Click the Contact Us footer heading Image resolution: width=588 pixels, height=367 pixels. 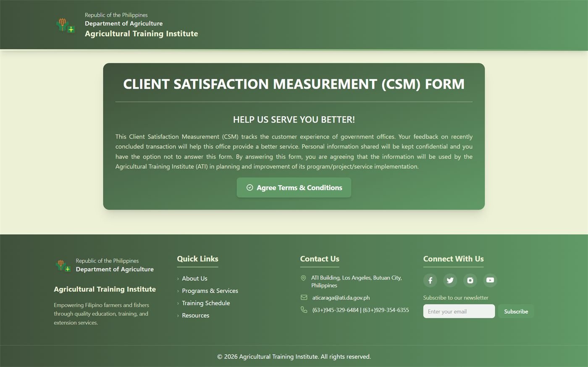coord(320,259)
